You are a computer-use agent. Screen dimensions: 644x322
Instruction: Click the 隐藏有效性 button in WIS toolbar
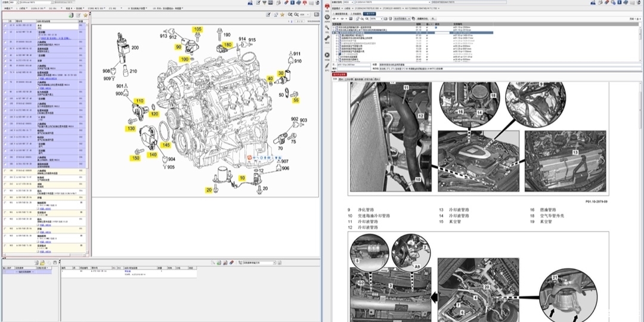click(422, 18)
